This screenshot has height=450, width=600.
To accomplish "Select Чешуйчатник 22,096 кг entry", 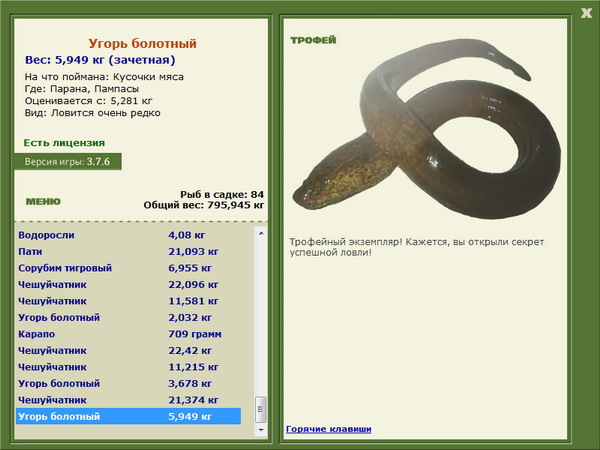I will click(x=129, y=284).
